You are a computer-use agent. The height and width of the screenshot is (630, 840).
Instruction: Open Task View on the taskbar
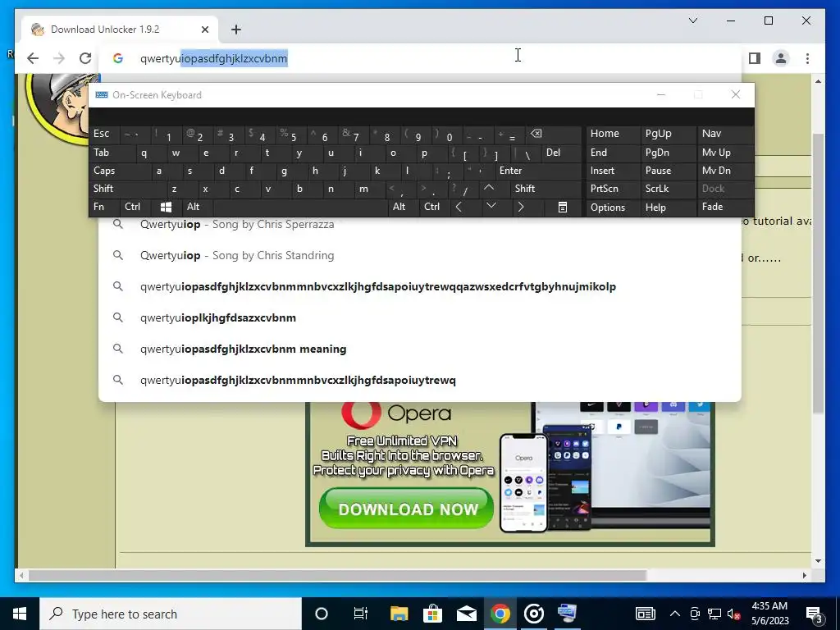[361, 614]
